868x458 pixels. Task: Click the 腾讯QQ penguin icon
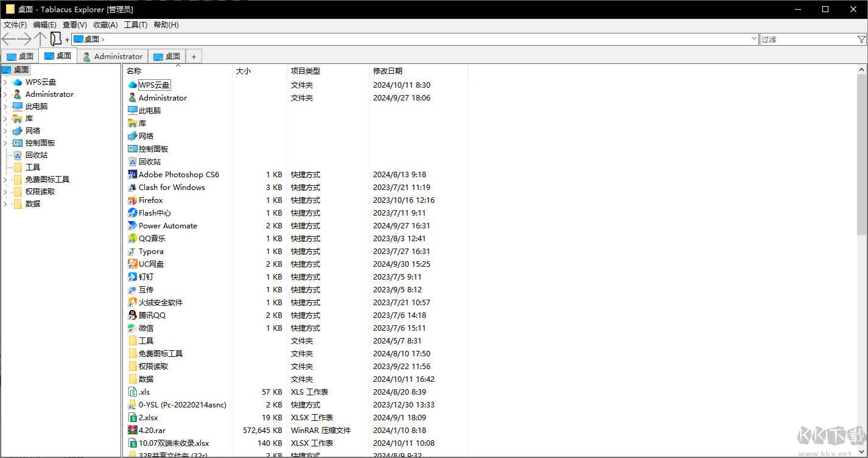pos(133,315)
